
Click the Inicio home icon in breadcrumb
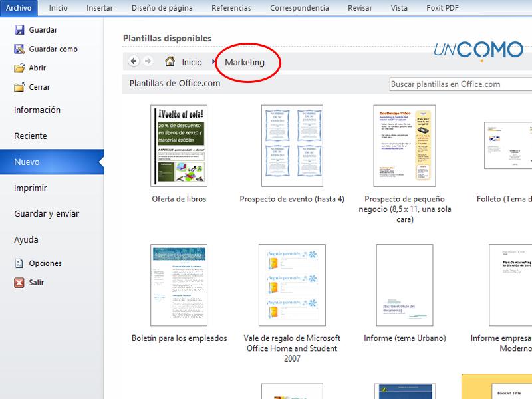pos(170,62)
